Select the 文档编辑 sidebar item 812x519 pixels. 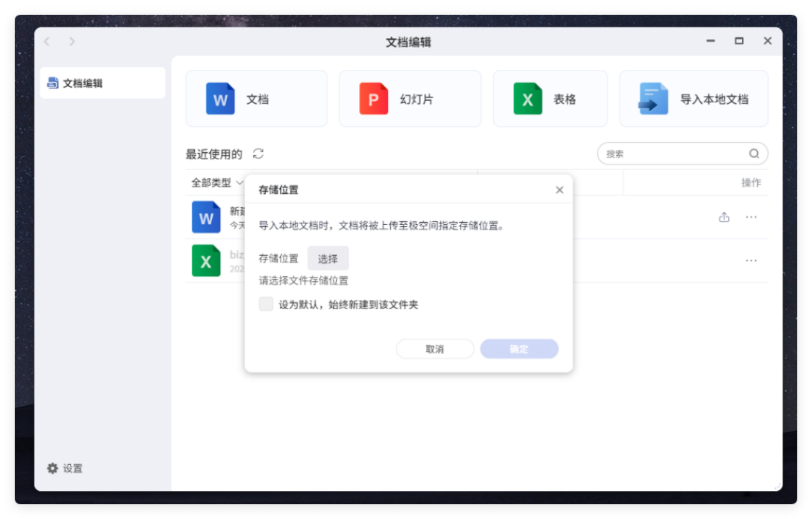102,83
